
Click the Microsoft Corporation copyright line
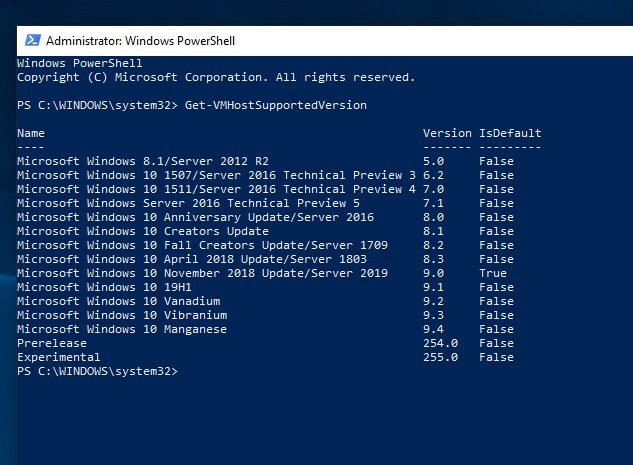216,77
